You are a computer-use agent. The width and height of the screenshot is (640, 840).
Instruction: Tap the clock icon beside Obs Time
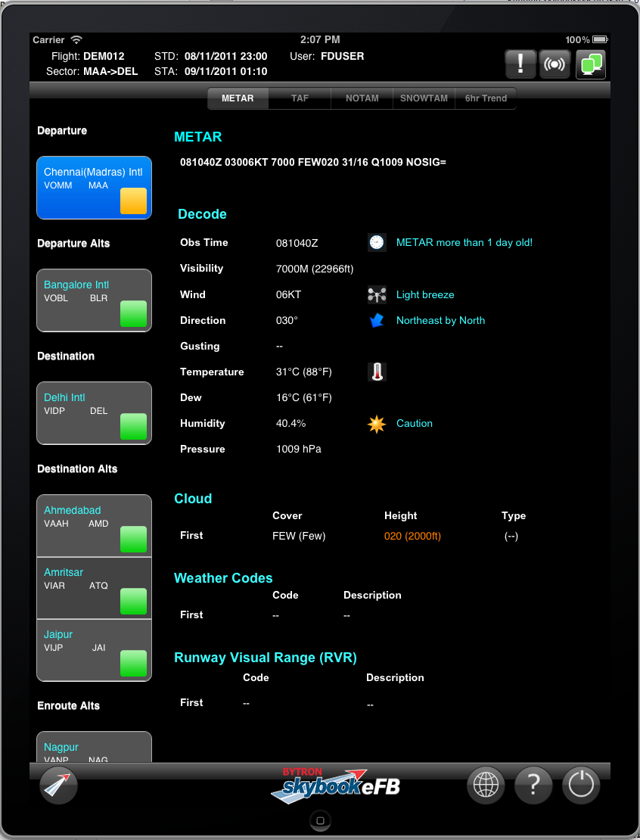[x=377, y=242]
